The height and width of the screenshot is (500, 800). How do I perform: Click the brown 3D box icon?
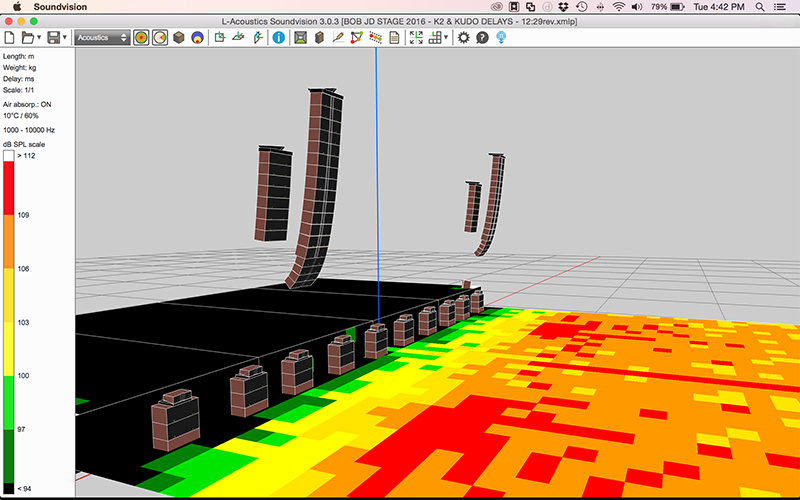coord(179,38)
